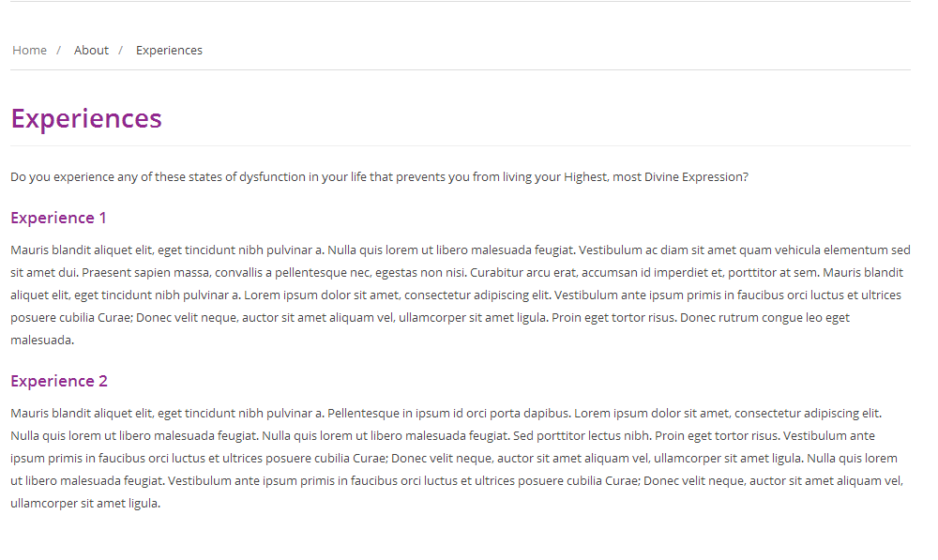Screen dimensions: 938x560
Task: Click 'ullamcorper sit amet ligula.' ending second paragraph
Action: pyautogui.click(x=85, y=504)
